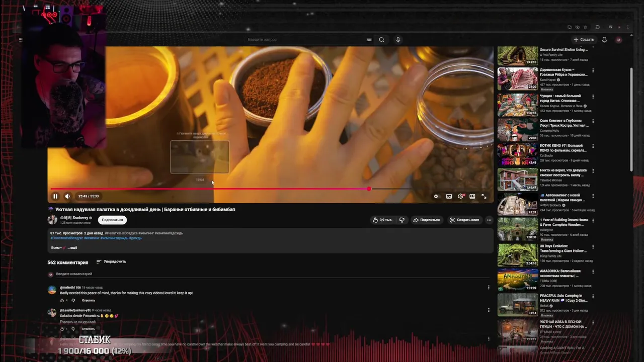Open АМАЗОНКА: Величайшая экосистема video thumbnail

pyautogui.click(x=518, y=280)
